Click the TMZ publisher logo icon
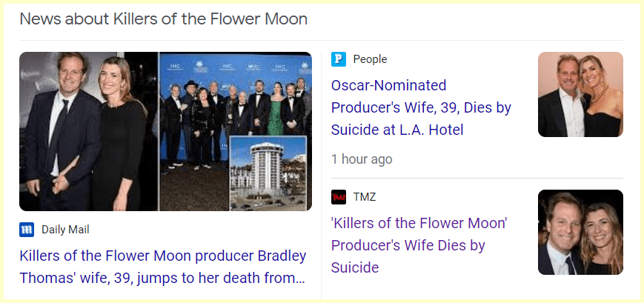The height and width of the screenshot is (303, 644). pyautogui.click(x=339, y=197)
